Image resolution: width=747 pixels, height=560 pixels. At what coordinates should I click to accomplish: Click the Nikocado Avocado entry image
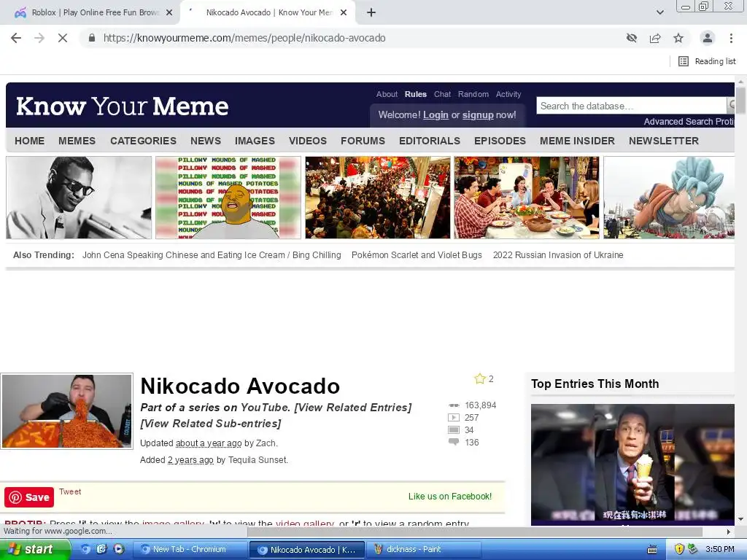(x=66, y=411)
